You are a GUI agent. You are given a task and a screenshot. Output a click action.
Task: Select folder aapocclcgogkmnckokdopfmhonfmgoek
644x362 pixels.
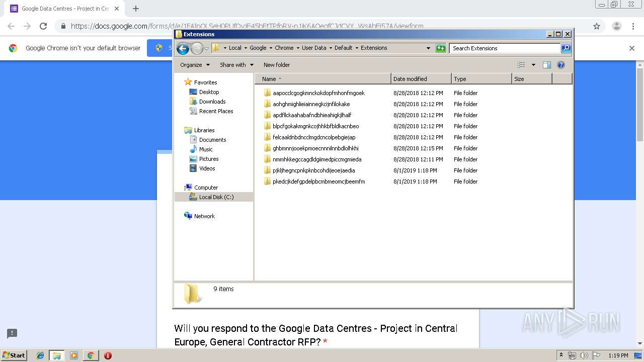point(318,93)
